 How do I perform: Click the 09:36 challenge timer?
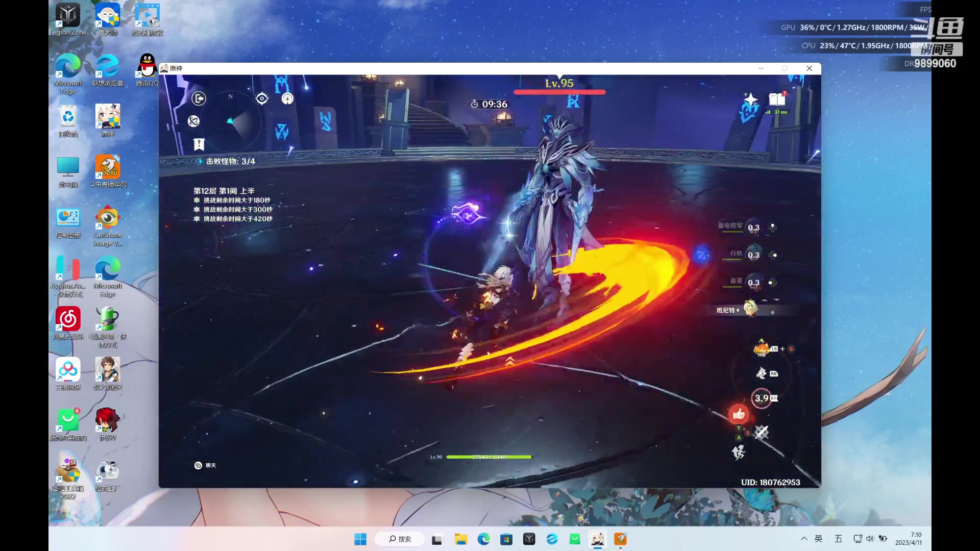(x=489, y=104)
